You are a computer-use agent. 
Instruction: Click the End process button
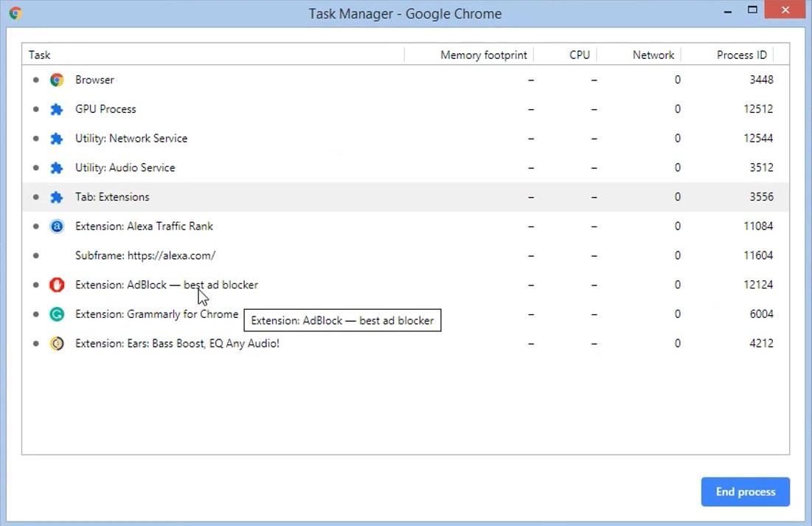tap(745, 492)
